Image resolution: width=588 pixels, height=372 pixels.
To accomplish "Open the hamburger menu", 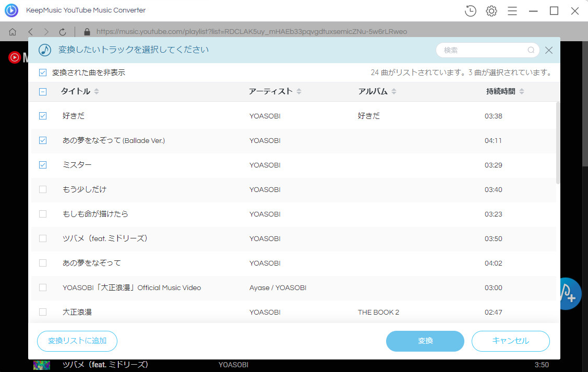I will (x=512, y=11).
